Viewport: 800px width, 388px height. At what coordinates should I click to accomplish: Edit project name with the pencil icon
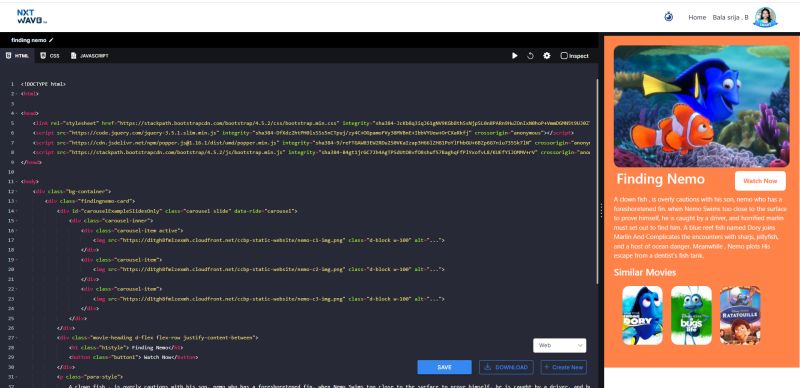click(x=51, y=40)
